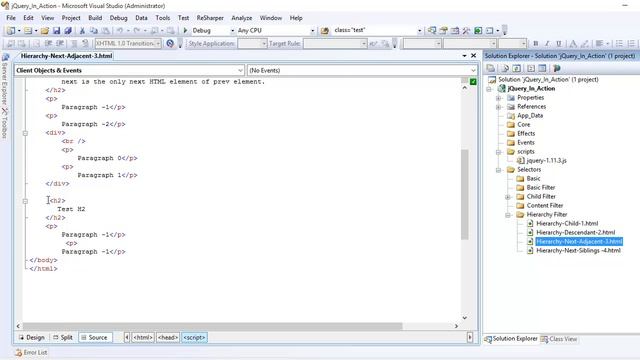The image size is (640, 360).
Task: Click the Open File folder icon
Action: click(45, 31)
